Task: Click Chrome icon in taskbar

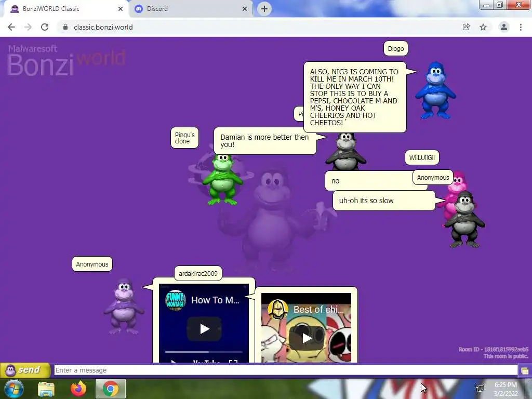Action: 111,389
